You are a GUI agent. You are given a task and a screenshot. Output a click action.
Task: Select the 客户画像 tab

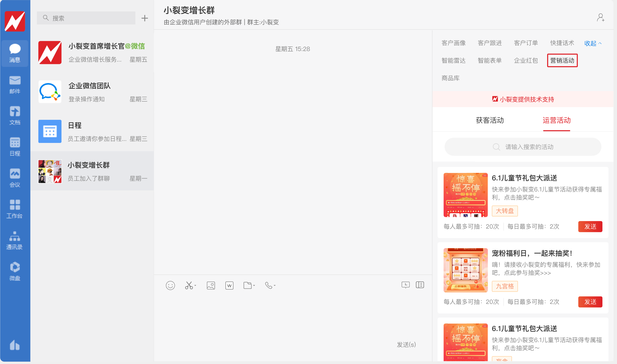point(453,43)
